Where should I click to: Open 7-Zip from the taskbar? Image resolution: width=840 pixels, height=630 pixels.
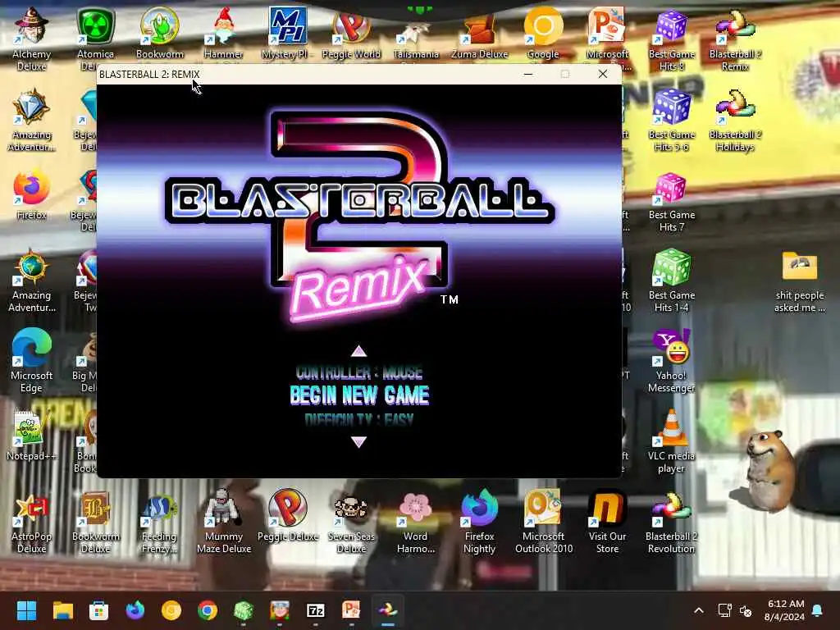[x=316, y=610]
